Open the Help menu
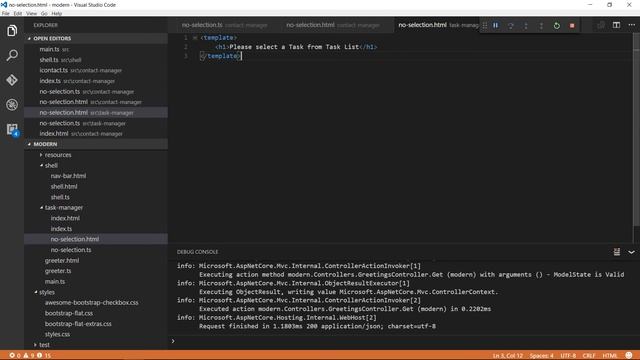Image resolution: width=640 pixels, height=360 pixels. (57, 13)
